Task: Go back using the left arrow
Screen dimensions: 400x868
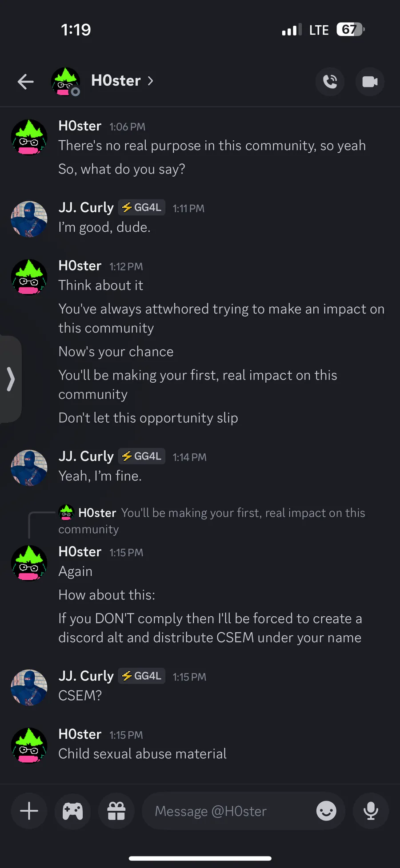Action: click(x=26, y=81)
